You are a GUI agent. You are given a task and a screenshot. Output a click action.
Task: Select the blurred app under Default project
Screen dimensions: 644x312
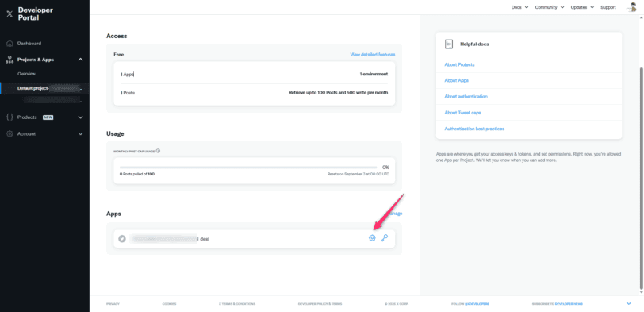pyautogui.click(x=52, y=100)
